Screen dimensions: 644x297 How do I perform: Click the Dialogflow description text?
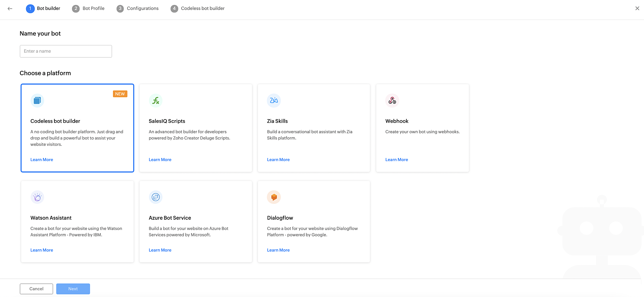[x=312, y=232]
